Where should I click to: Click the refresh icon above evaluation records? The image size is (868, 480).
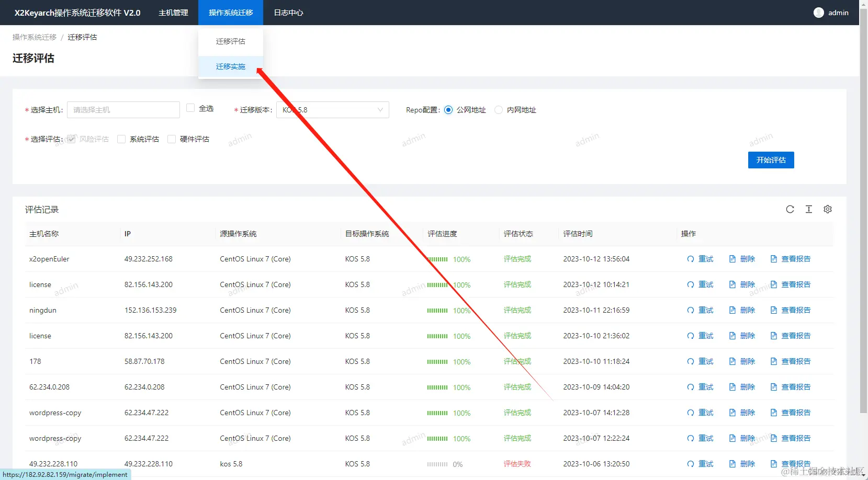coord(790,209)
